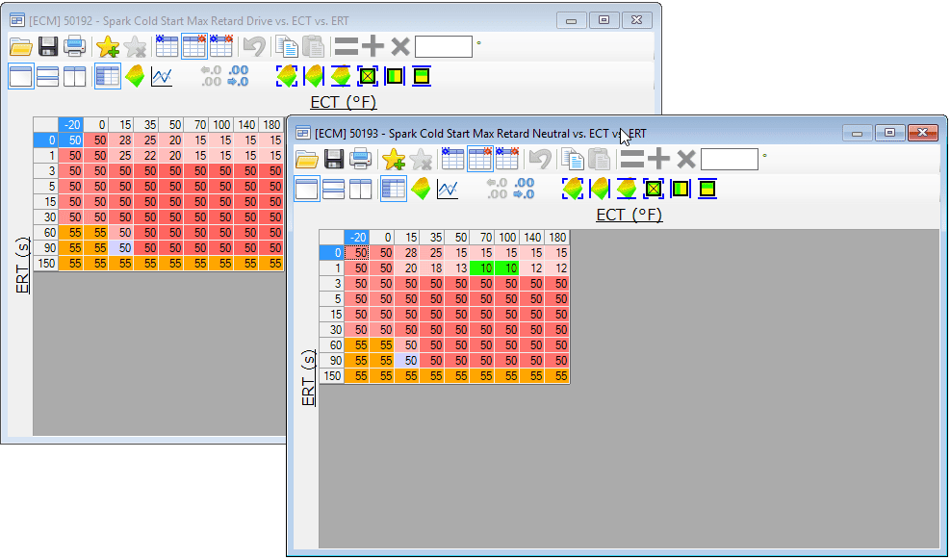Horizontal split layout toggle in Neutral window
951x560 pixels.
point(334,190)
